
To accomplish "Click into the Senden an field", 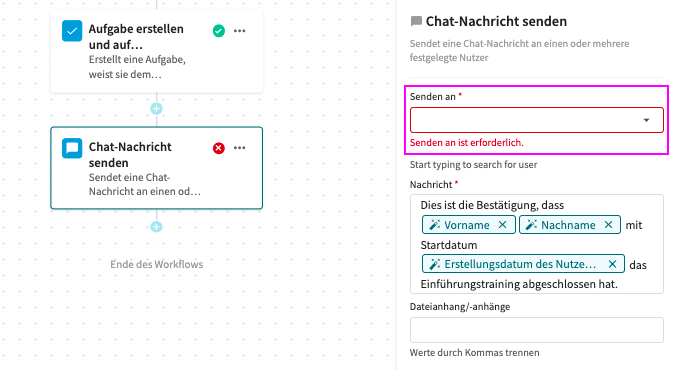I will [536, 120].
